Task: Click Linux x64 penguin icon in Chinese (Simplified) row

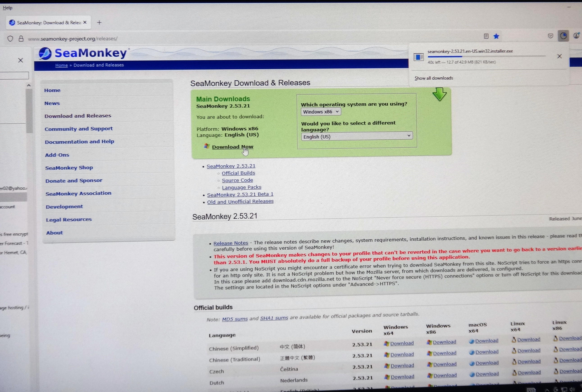Action: [514, 340]
